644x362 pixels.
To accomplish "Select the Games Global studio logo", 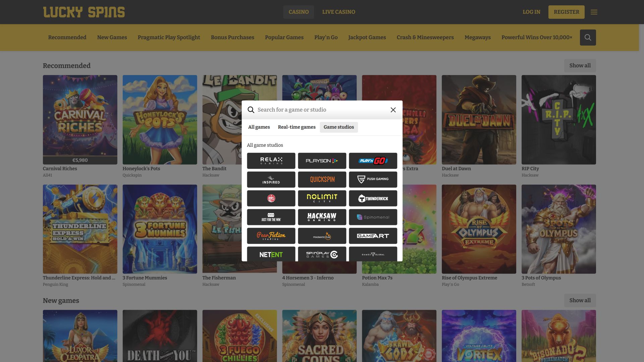I will tap(373, 254).
